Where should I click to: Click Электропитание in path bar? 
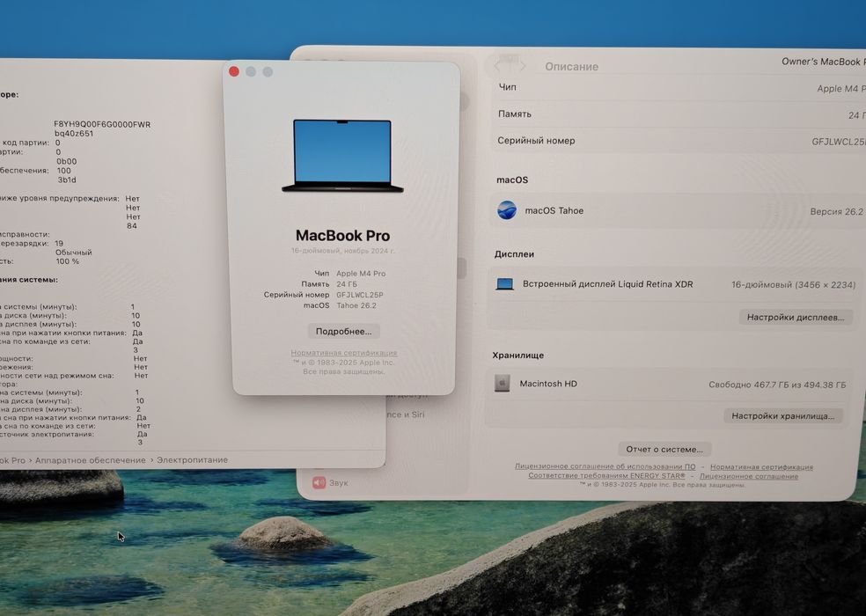(192, 459)
